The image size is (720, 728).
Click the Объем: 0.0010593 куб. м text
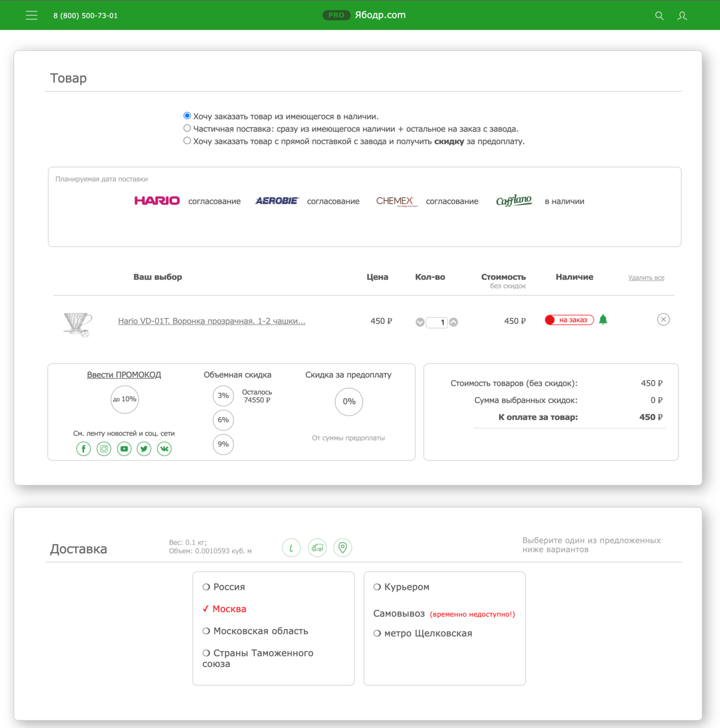pyautogui.click(x=210, y=551)
